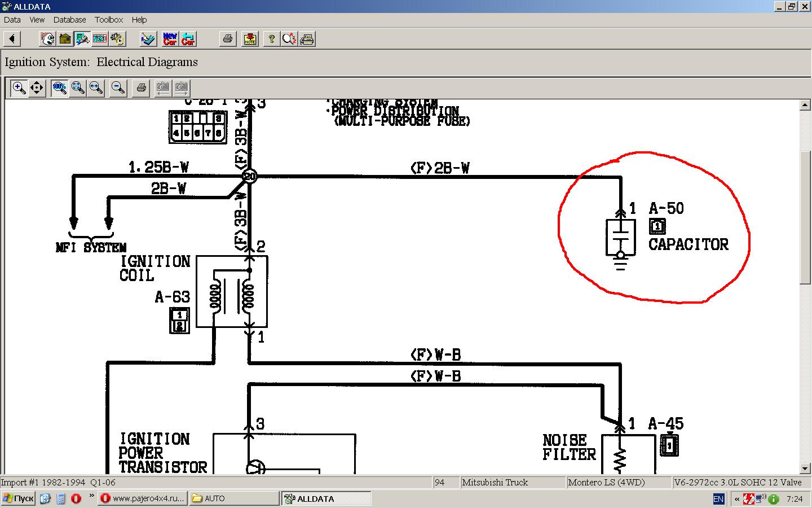
Task: Click the 'IGNITION POWER TRANSISTOR' label
Action: click(x=163, y=453)
